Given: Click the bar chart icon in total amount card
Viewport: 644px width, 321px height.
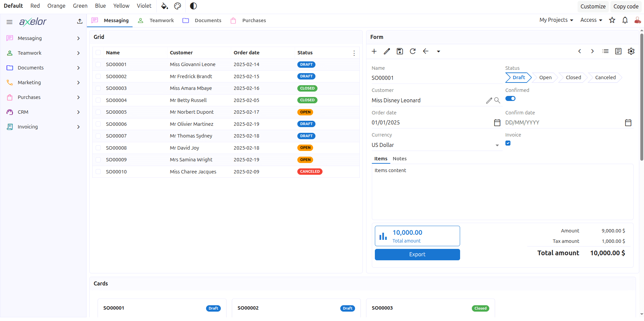Looking at the screenshot, I should (x=383, y=236).
